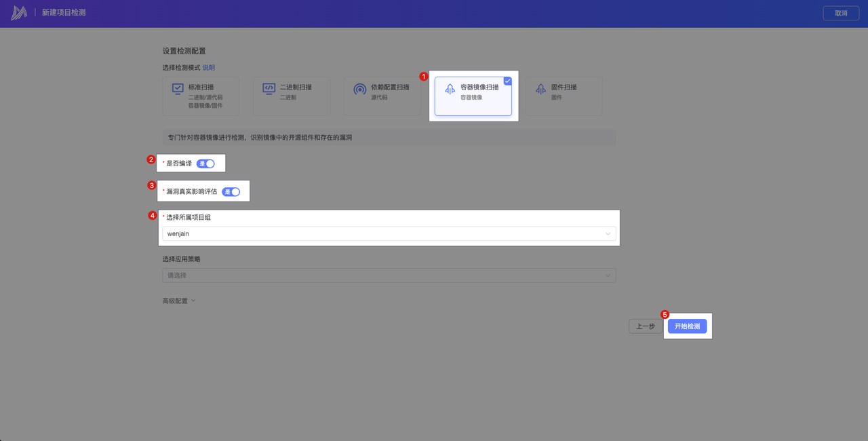Click the app logo in header
This screenshot has height=441, width=868.
[x=19, y=13]
